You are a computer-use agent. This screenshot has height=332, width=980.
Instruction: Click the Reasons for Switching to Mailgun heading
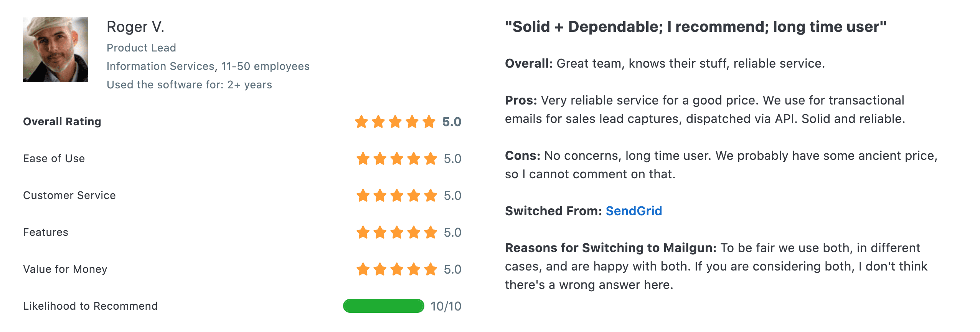pyautogui.click(x=610, y=248)
